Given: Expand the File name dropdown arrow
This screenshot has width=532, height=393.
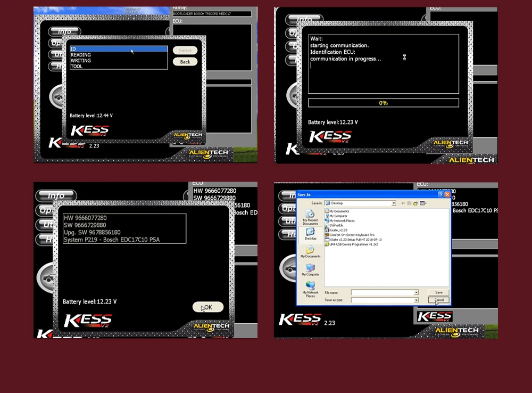Looking at the screenshot, I should coord(416,292).
